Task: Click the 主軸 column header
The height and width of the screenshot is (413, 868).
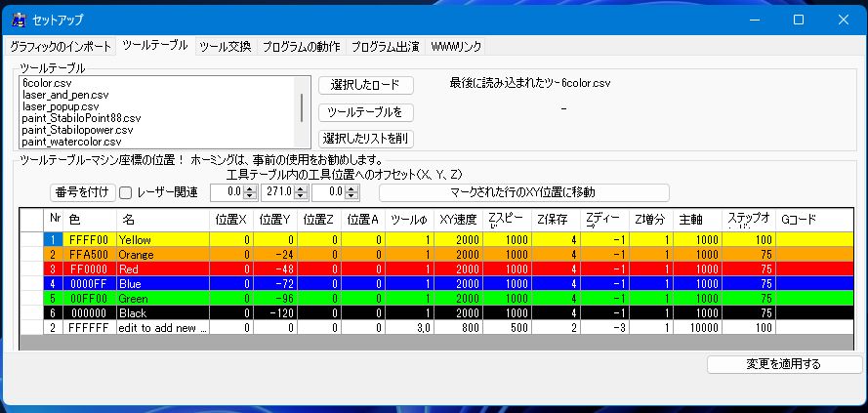Action: coord(698,220)
